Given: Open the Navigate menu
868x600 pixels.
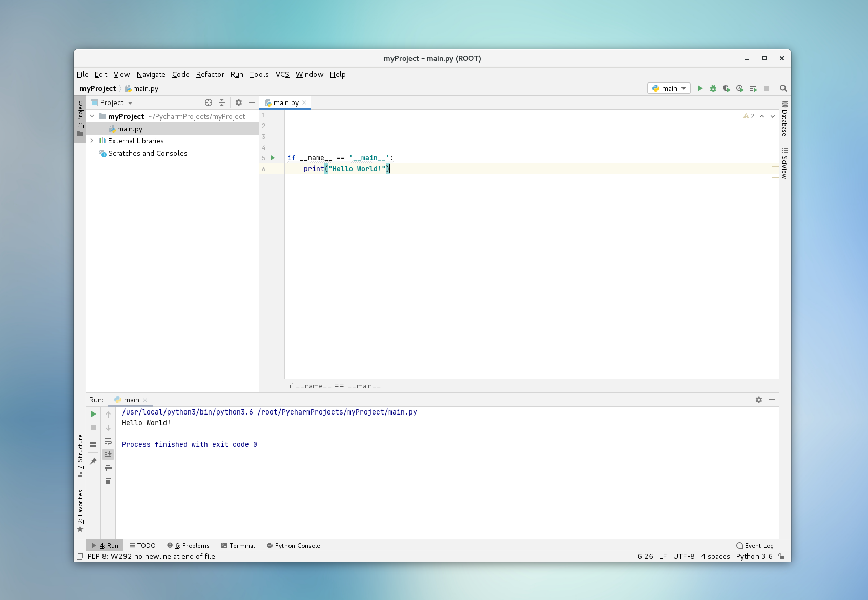Looking at the screenshot, I should [x=151, y=74].
